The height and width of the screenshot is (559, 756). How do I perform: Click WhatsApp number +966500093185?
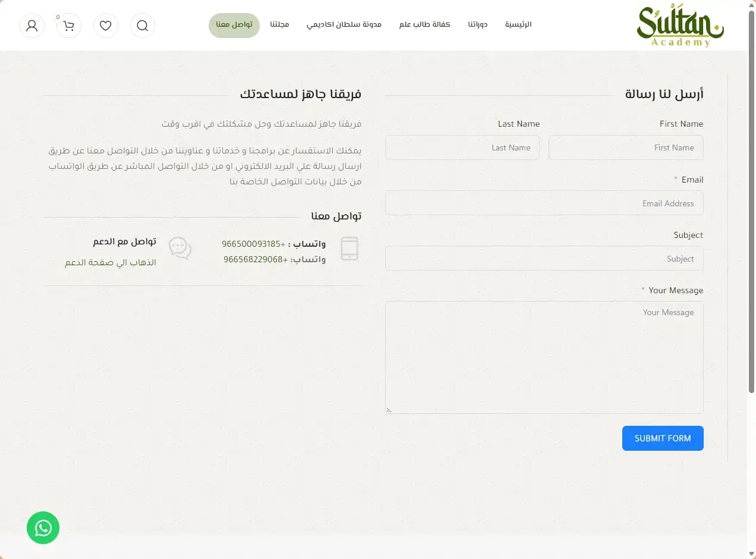pos(254,244)
